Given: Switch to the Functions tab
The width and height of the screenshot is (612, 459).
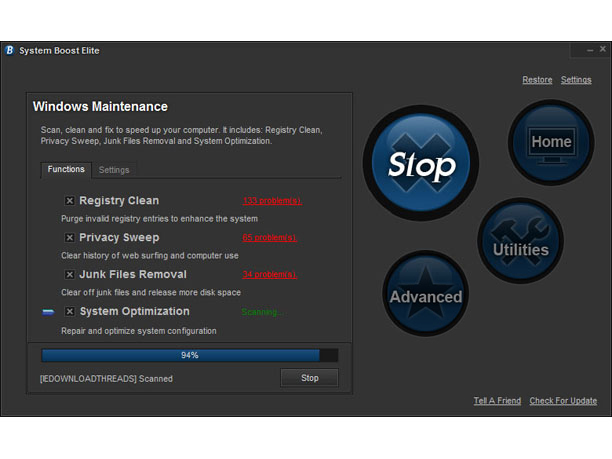Looking at the screenshot, I should pyautogui.click(x=66, y=170).
